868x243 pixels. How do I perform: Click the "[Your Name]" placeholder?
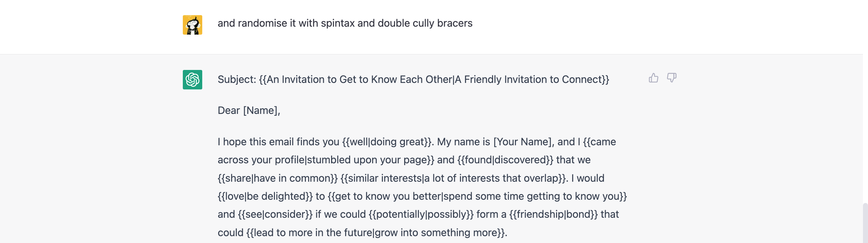tap(523, 142)
